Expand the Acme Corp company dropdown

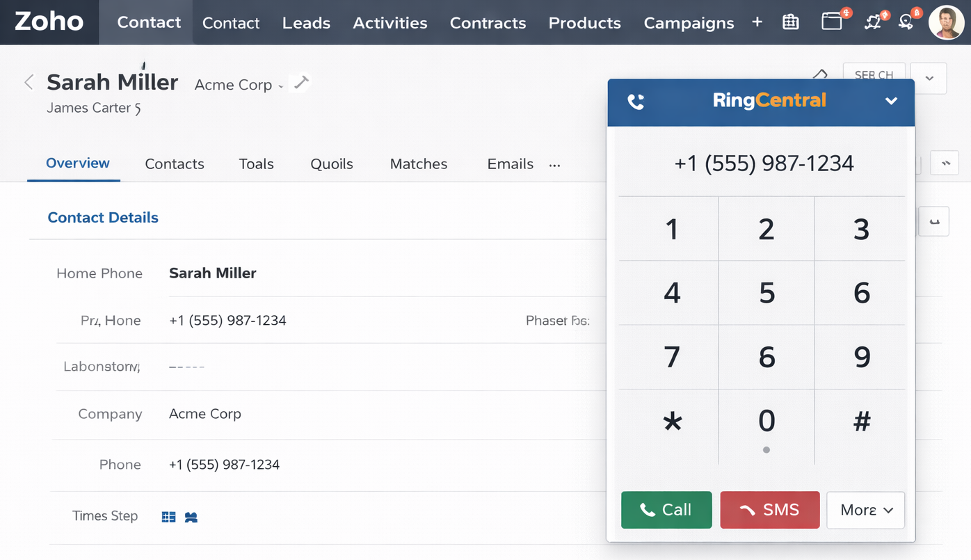(281, 86)
